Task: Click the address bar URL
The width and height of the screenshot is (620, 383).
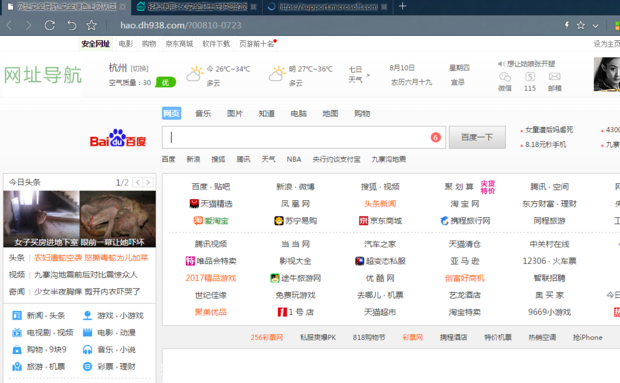Action: pyautogui.click(x=181, y=25)
